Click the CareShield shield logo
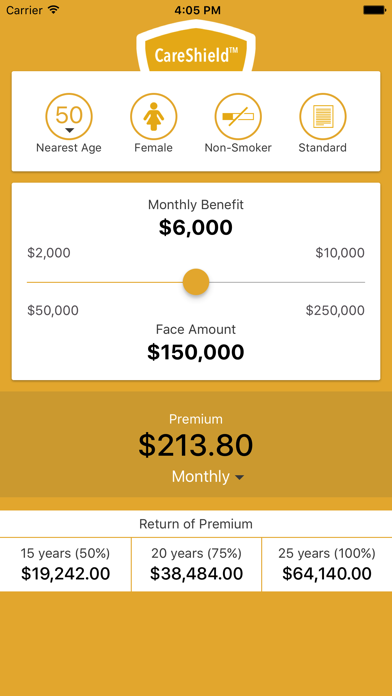 pos(196,51)
